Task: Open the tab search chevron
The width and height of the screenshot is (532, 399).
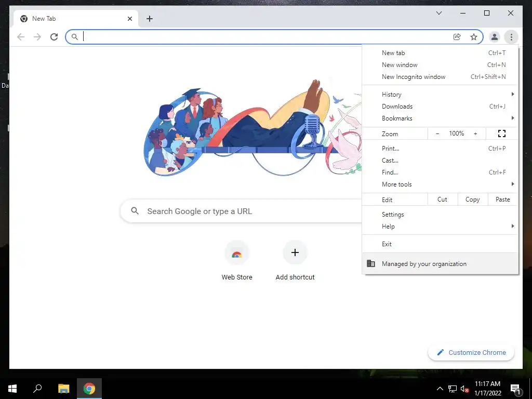Action: click(439, 13)
